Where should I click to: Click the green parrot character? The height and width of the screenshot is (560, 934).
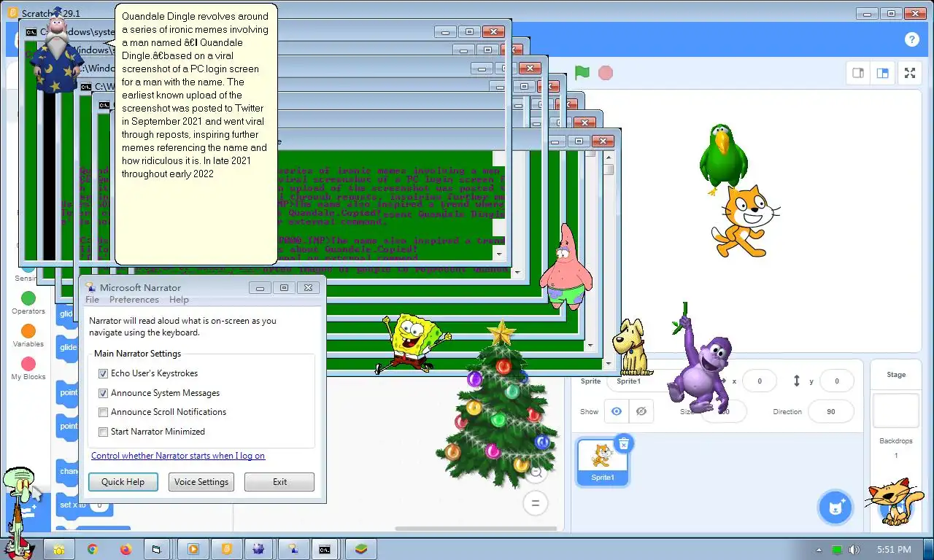coord(722,158)
